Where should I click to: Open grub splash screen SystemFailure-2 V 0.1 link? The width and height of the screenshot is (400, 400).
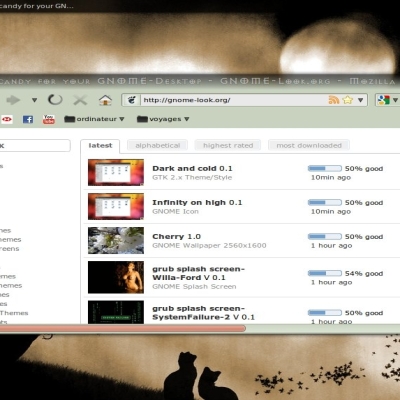203,313
